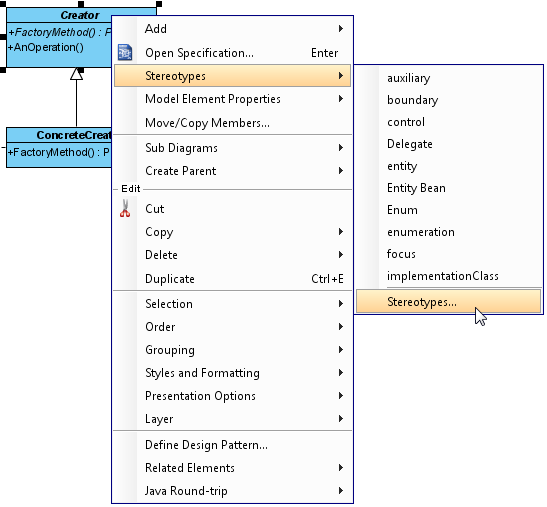Choose the boundary stereotype
Screen dimensions: 547x507
click(448, 100)
